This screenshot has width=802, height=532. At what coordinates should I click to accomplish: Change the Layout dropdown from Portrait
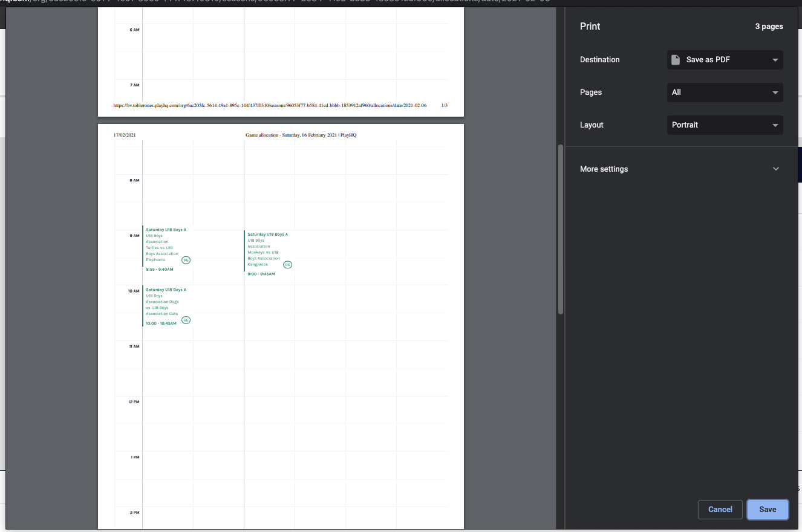point(725,125)
